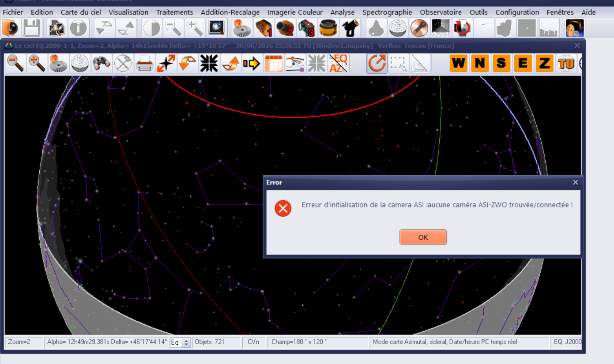Click the black telescope mount icon
This screenshot has width=614, height=364.
350,28
